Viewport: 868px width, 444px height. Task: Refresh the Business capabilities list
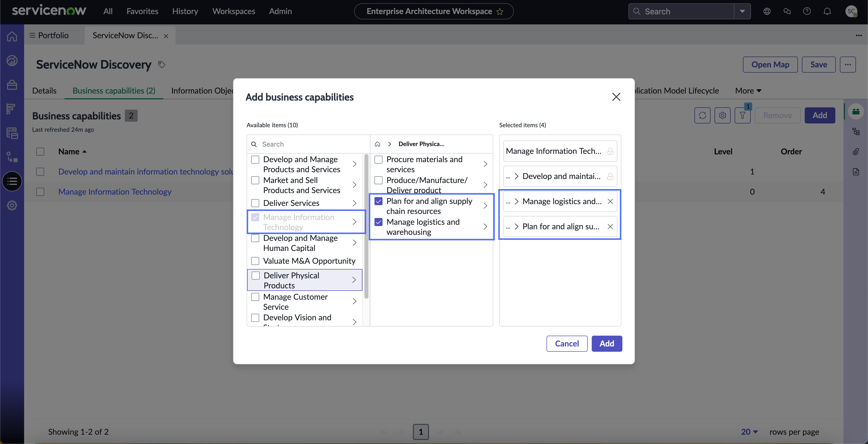[x=702, y=115]
